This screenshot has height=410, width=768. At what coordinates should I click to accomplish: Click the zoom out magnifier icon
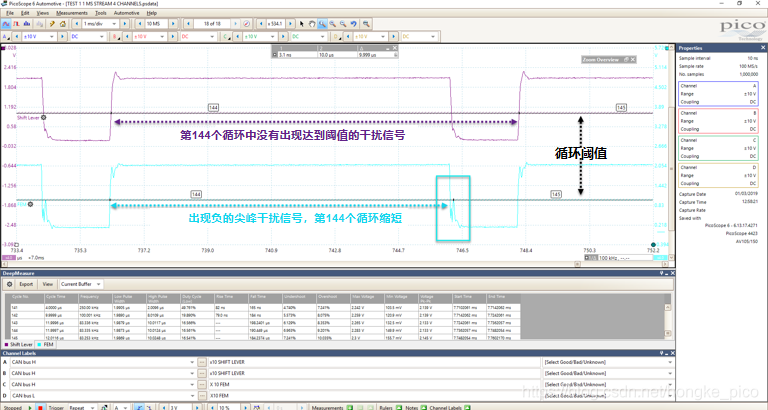(x=343, y=24)
